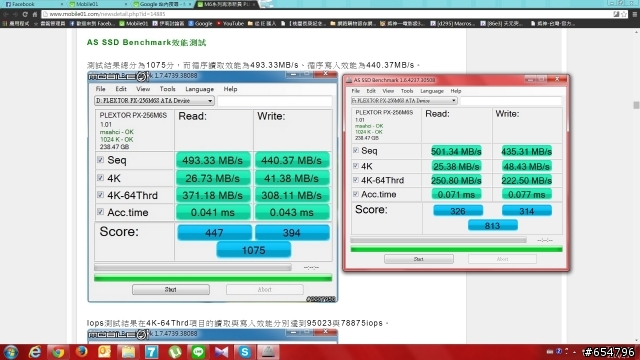Click the grey scale app taskbar icon
Screen dimensions: 640x360
pos(268,352)
